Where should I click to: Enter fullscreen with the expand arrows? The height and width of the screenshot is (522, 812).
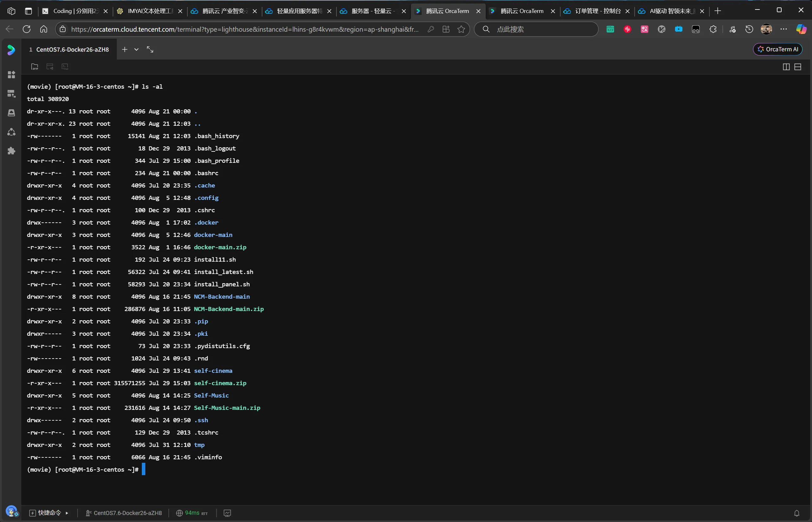tap(150, 49)
